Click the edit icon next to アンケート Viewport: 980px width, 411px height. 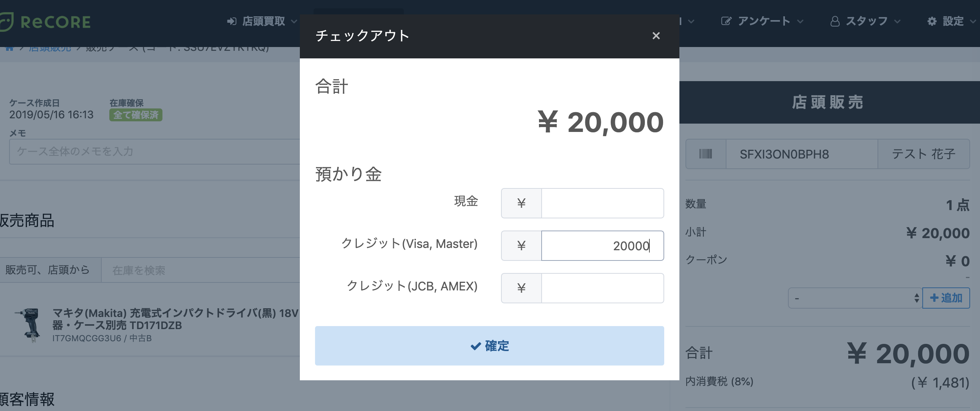[x=726, y=21]
